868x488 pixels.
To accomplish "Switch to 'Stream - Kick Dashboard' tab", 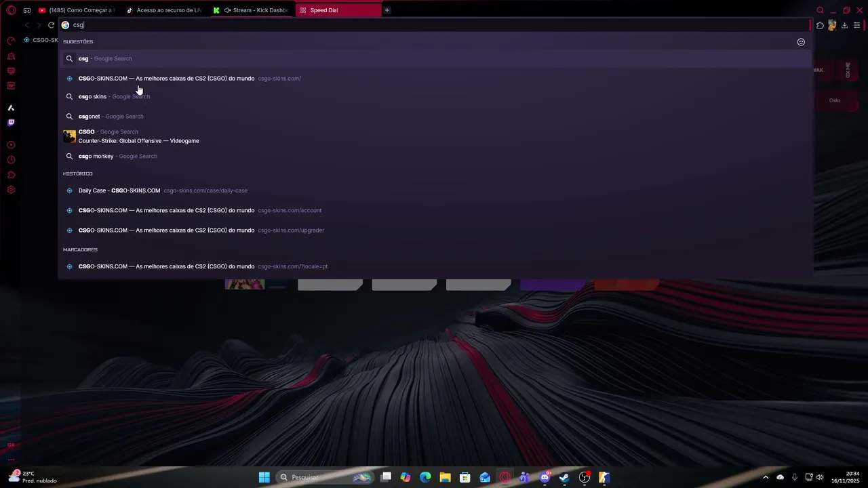I will point(252,10).
